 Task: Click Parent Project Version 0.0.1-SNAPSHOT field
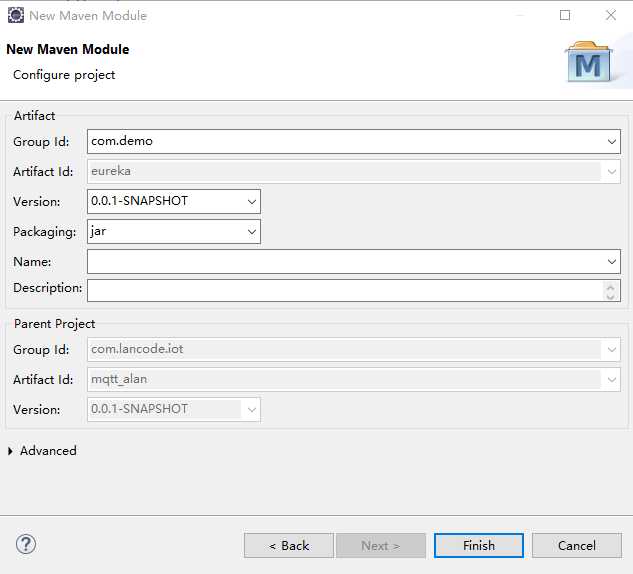174,409
